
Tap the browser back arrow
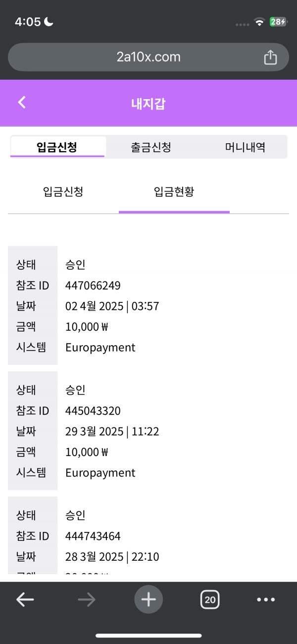pos(25,599)
